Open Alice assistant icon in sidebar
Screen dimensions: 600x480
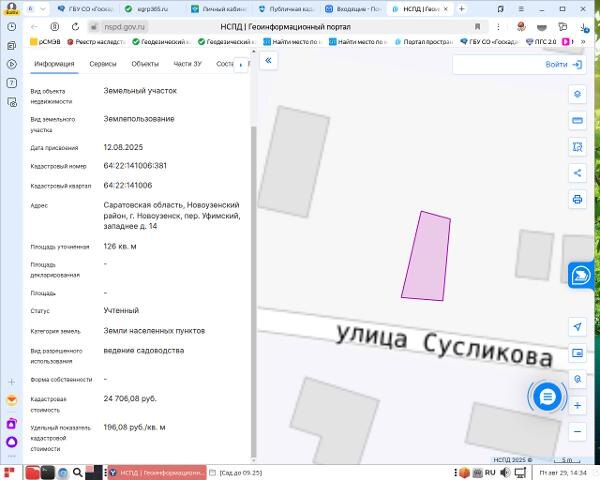tap(11, 442)
